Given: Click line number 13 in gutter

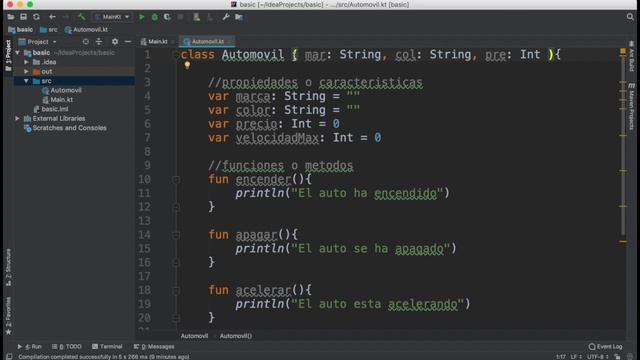Looking at the screenshot, I should 144,221.
